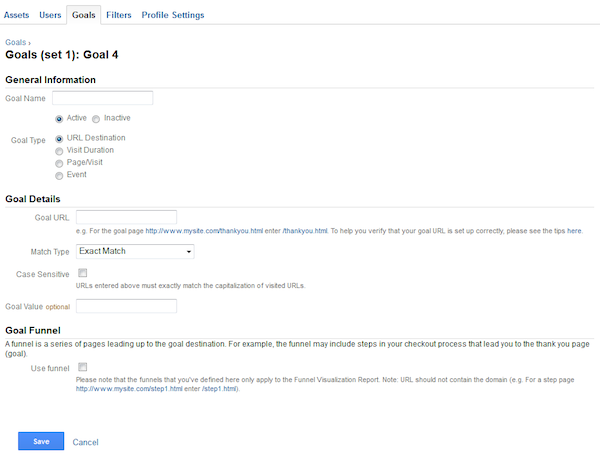Select the Inactive radio button
This screenshot has width=600, height=453.
tap(96, 119)
